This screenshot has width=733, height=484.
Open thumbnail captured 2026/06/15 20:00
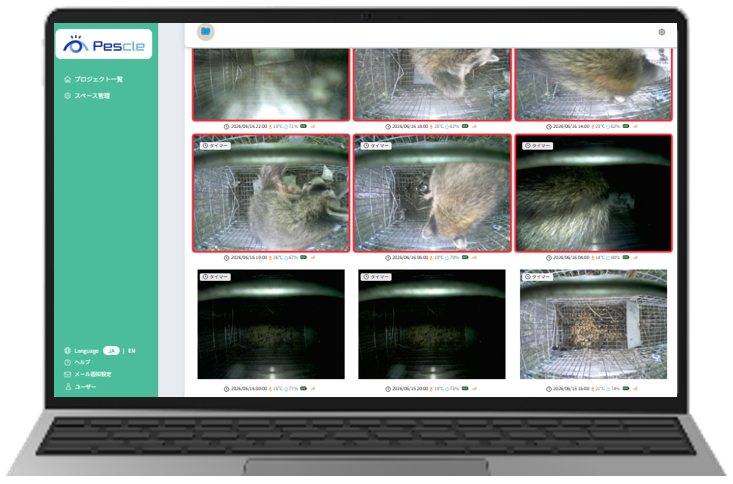432,324
